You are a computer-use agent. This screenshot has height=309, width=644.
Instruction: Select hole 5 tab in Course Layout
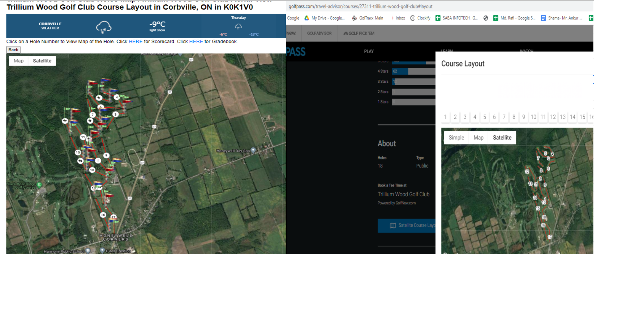tap(485, 117)
